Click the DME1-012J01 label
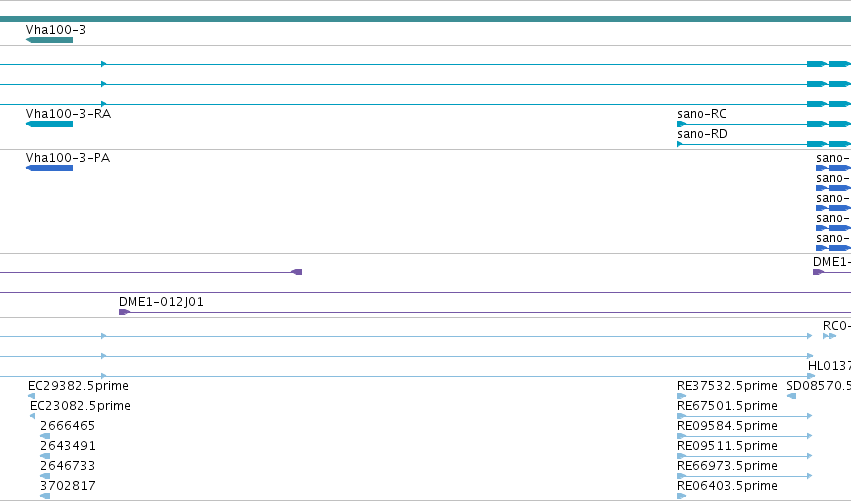Screen dimensions: 851x501 tap(161, 302)
